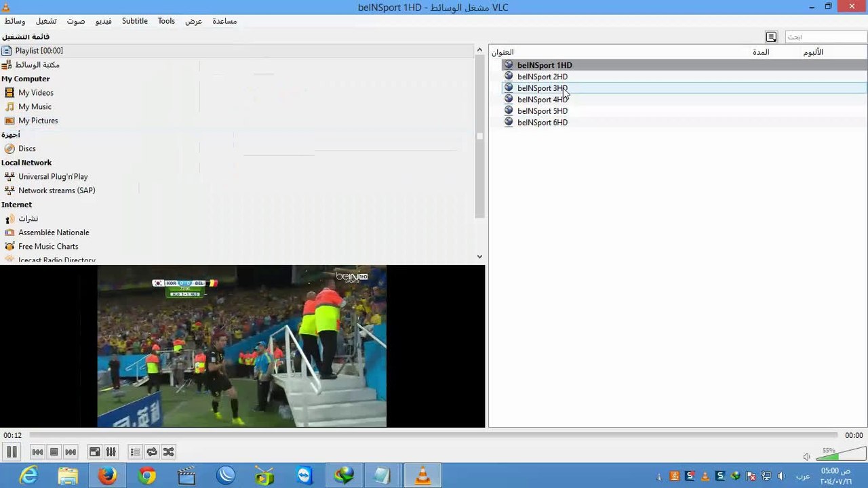Open TeamViewer from the taskbar
The height and width of the screenshot is (488, 868).
click(x=304, y=476)
